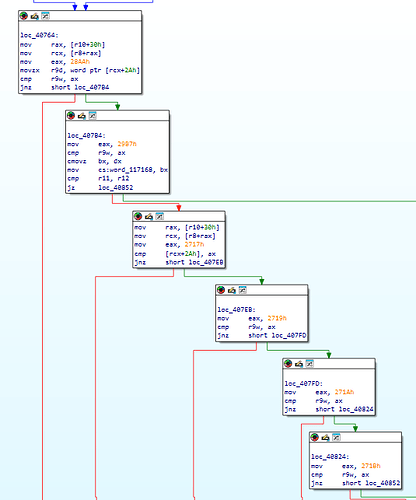
Task: Select the loc_407FD: label in its block
Action: 303,384
